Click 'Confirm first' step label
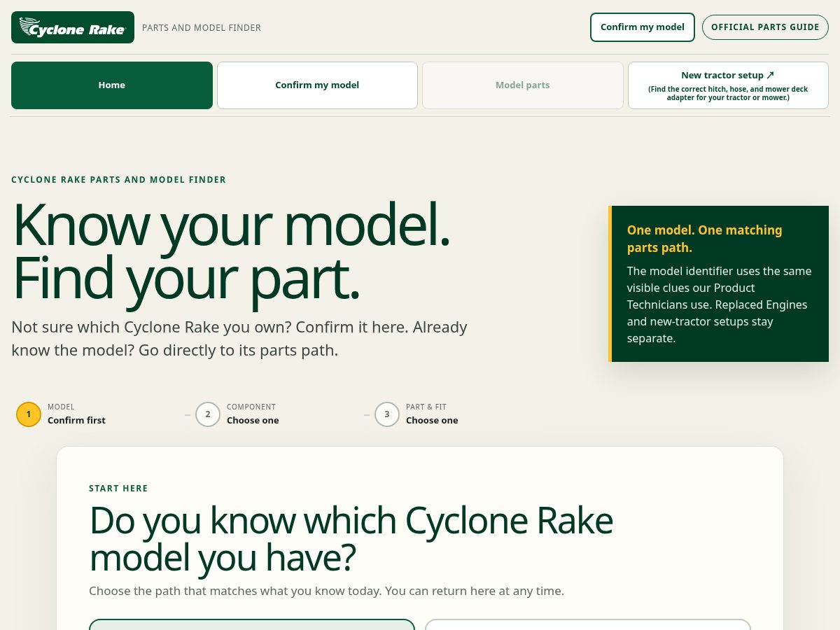Viewport: 840px width, 630px height. pos(76,421)
